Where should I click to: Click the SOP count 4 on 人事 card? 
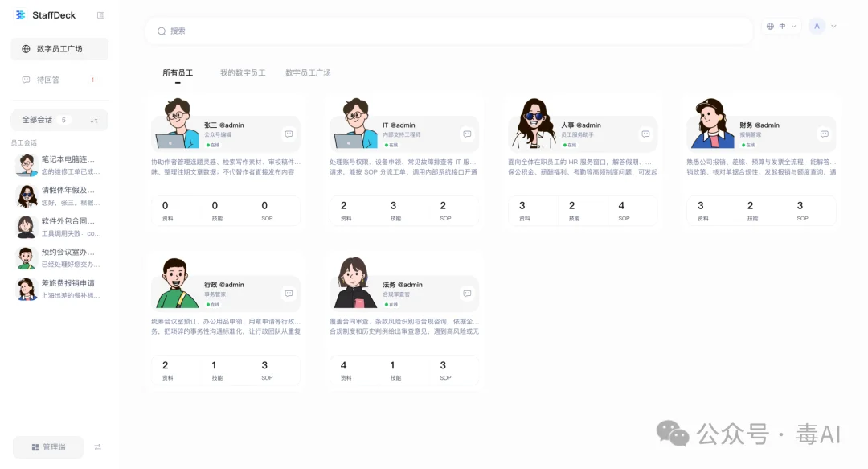pos(621,206)
